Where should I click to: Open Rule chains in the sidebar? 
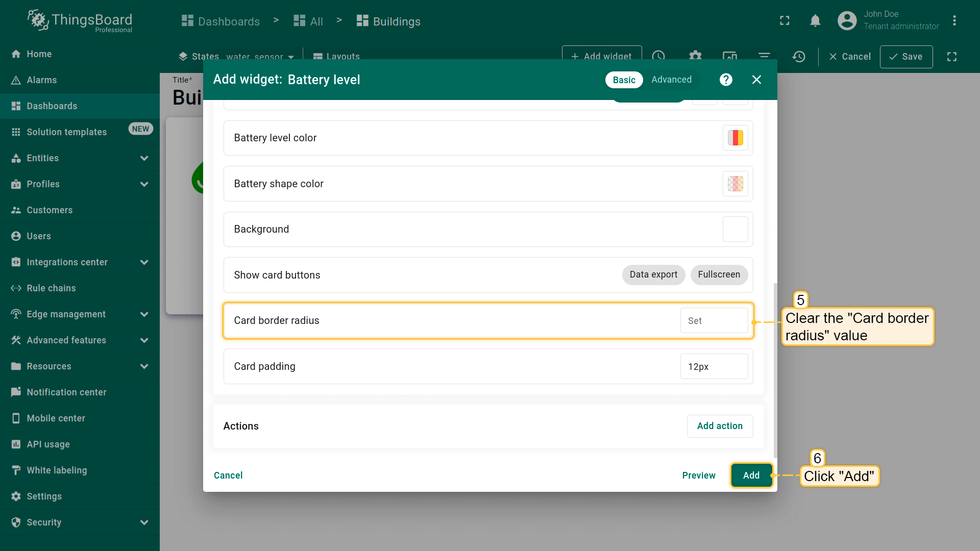point(51,288)
